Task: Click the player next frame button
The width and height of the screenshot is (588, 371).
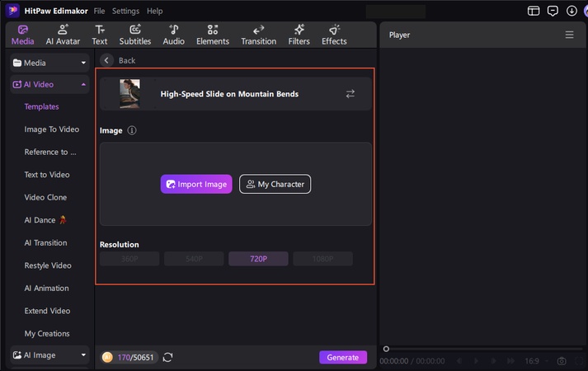Action: click(493, 361)
